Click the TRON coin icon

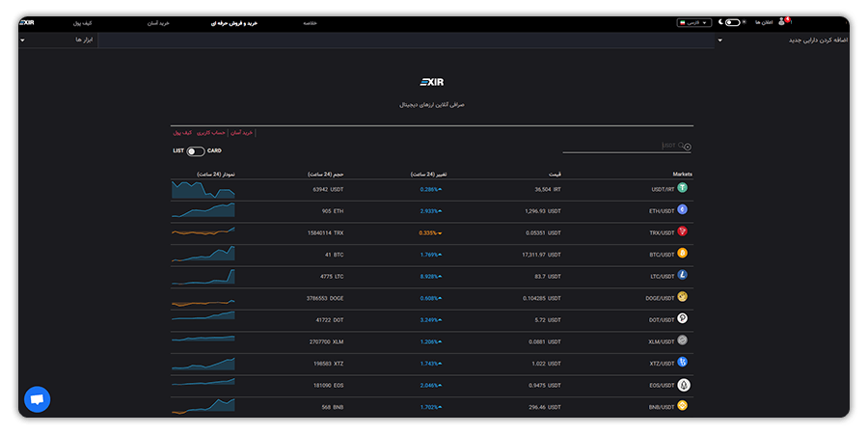(682, 231)
